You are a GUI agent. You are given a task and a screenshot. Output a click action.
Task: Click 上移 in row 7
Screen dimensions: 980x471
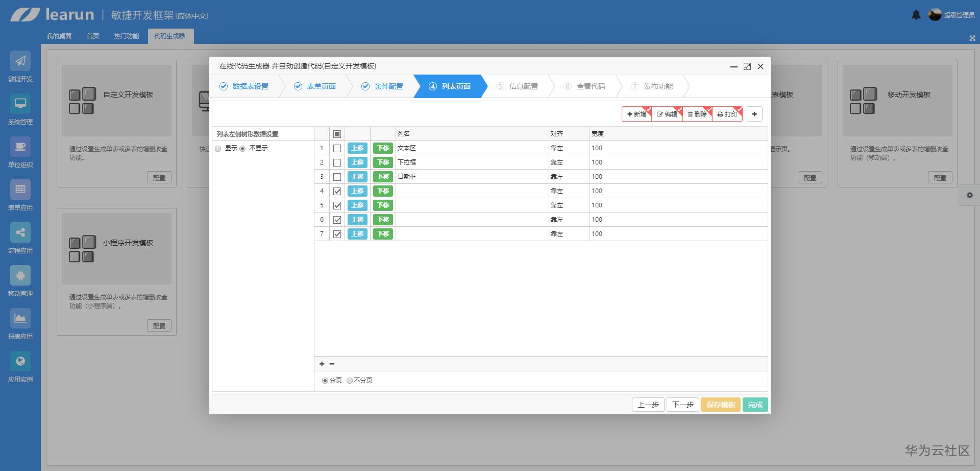pyautogui.click(x=357, y=234)
